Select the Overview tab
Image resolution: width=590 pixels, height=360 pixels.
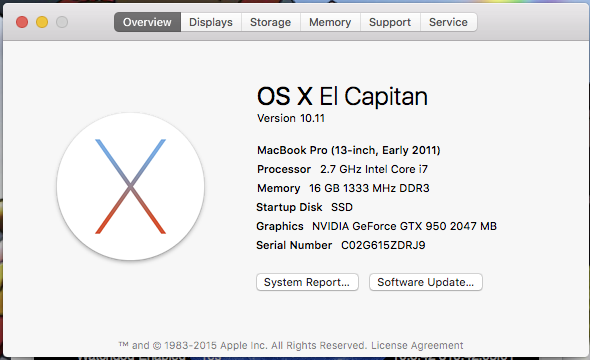click(x=147, y=22)
